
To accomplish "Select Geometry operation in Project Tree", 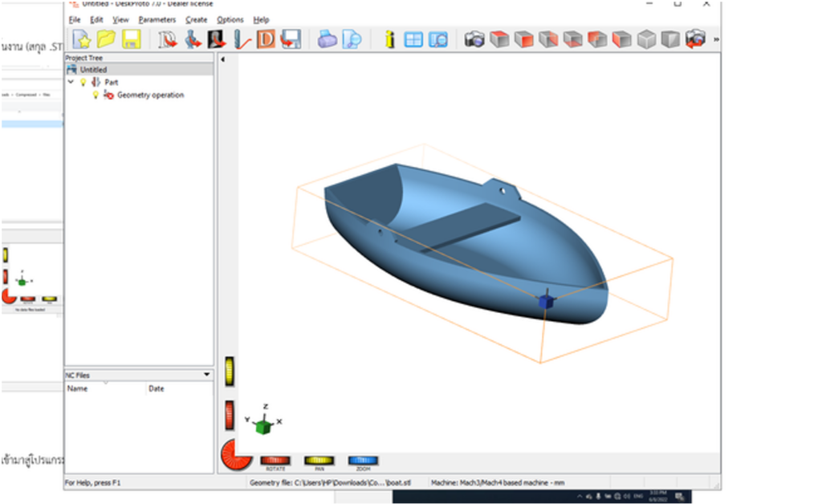I will click(x=150, y=95).
